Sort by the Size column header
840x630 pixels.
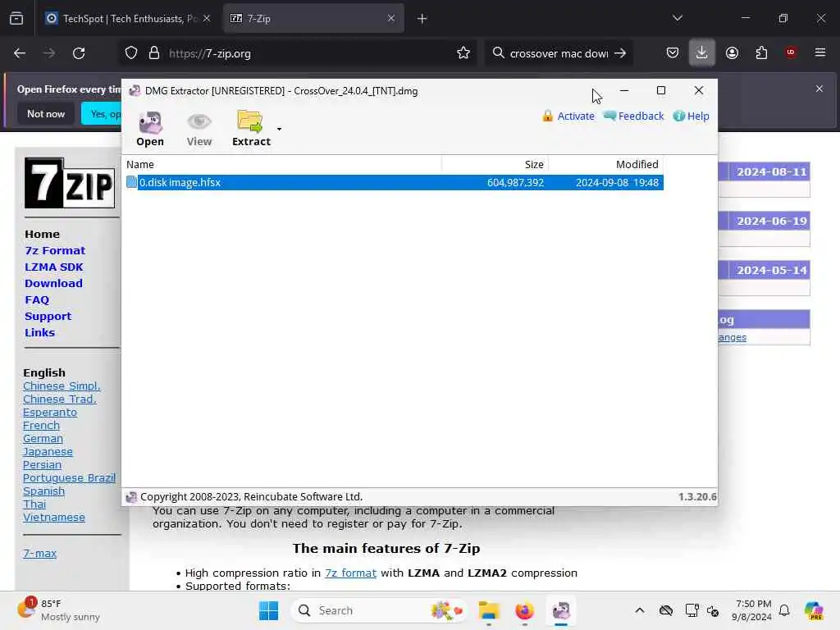495,164
